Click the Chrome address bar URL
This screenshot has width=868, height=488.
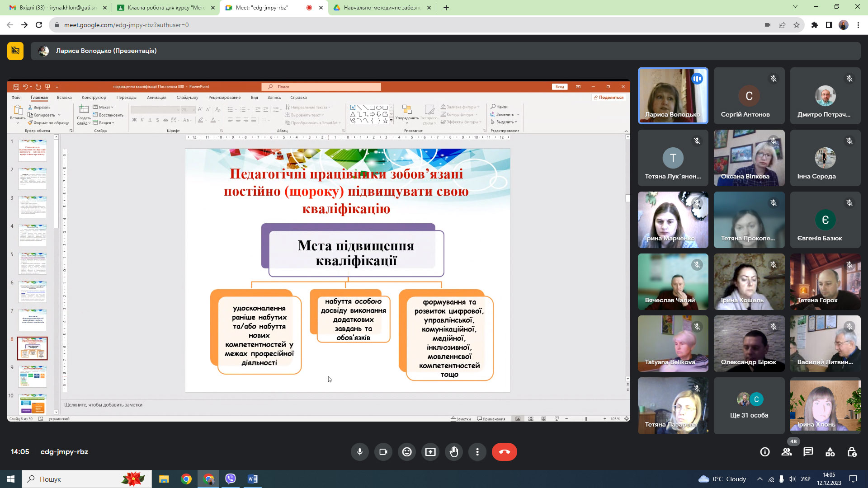click(x=127, y=25)
